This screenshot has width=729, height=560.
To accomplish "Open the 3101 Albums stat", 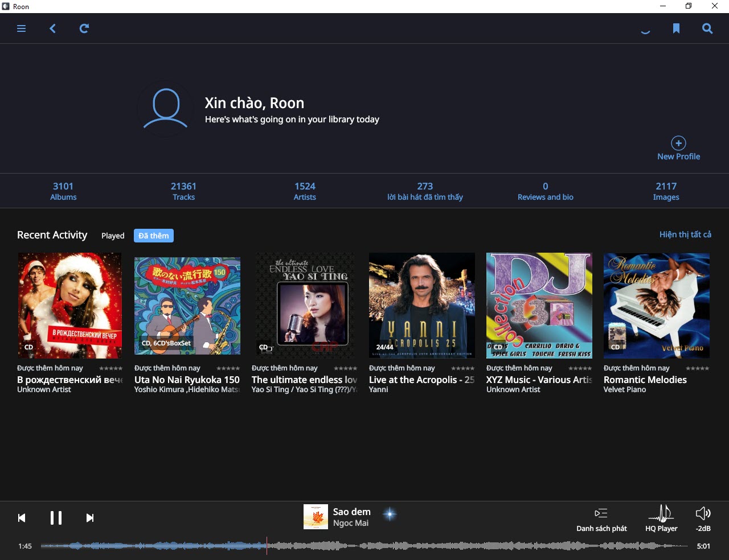I will pyautogui.click(x=63, y=191).
